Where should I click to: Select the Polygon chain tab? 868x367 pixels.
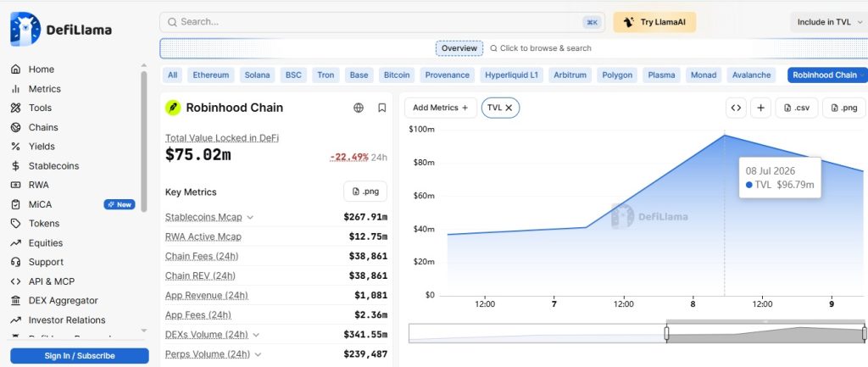point(617,75)
